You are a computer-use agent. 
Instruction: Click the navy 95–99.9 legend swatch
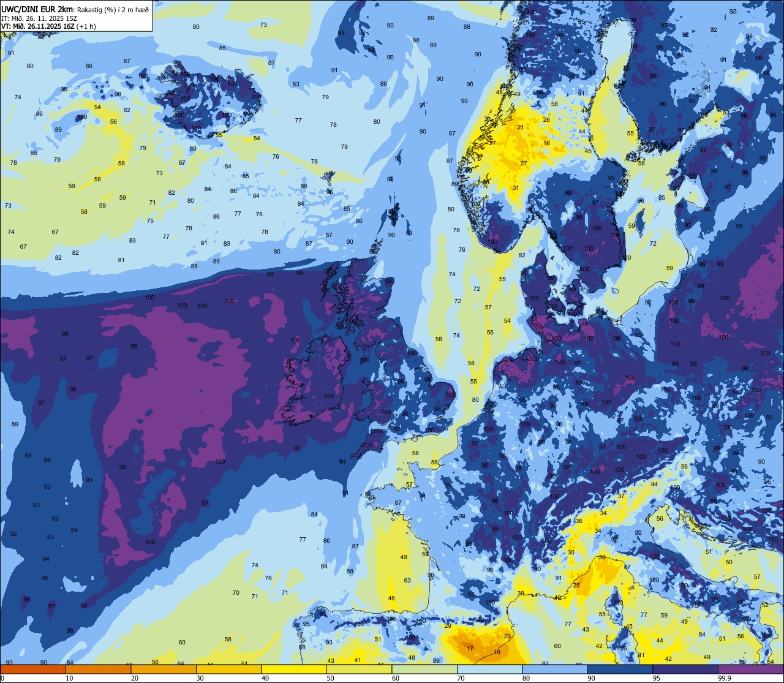[685, 670]
